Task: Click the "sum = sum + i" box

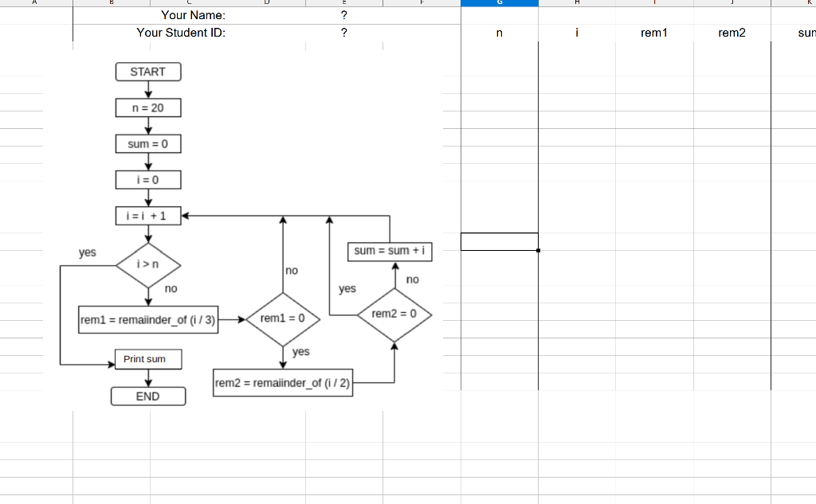Action: pos(389,251)
